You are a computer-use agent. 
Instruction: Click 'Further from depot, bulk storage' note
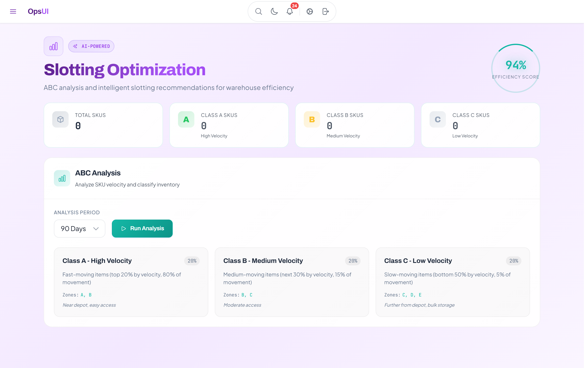(419, 305)
